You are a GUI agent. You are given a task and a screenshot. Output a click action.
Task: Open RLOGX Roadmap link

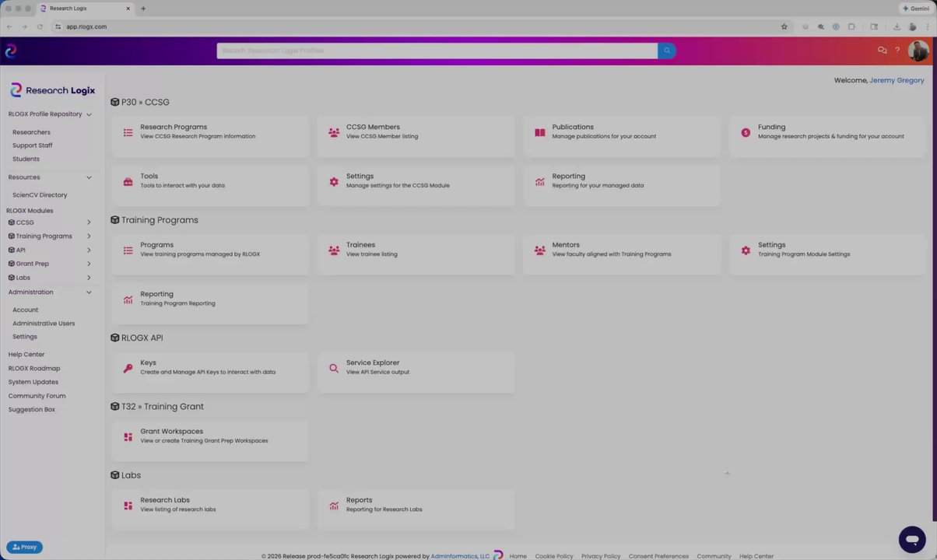[x=34, y=369]
